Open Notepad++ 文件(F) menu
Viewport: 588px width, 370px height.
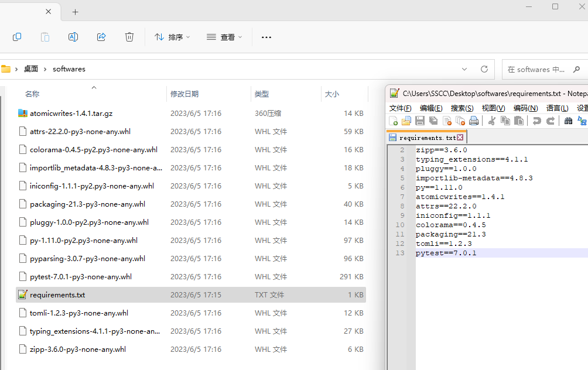pos(400,108)
